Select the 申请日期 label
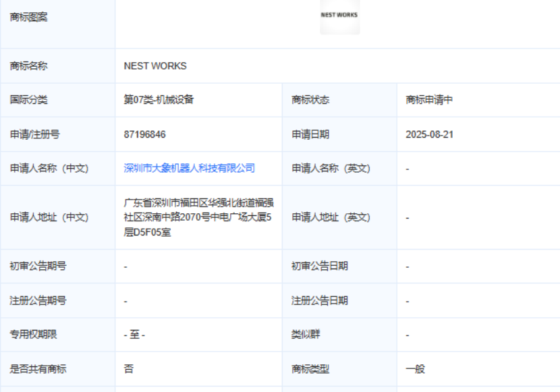Viewport: 560px width, 392px height. 310,134
